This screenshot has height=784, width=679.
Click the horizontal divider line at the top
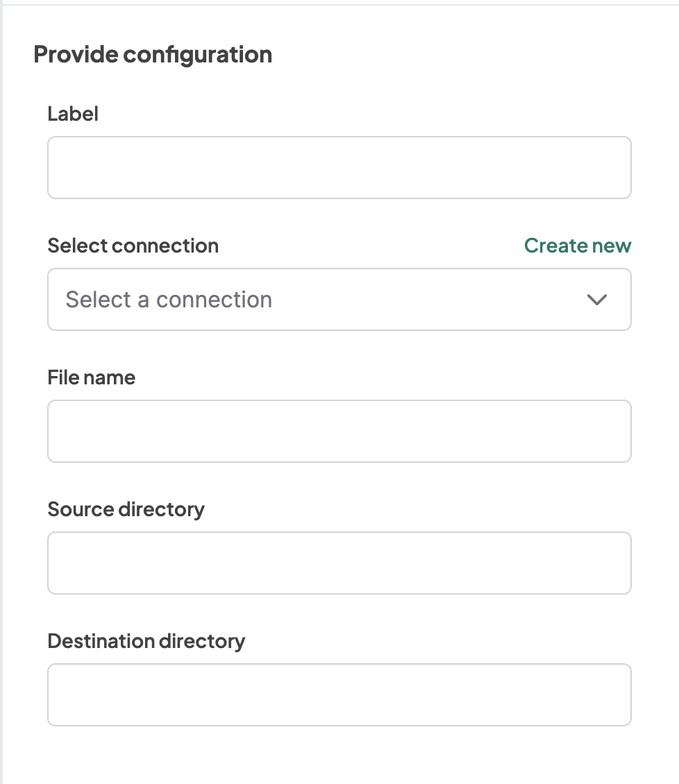coord(339,4)
